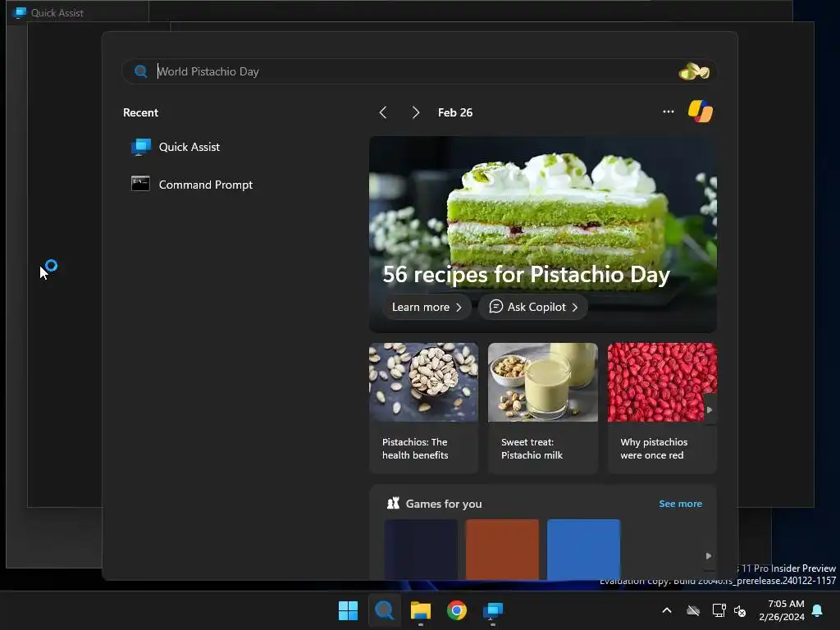
Task: Expand the games row with the right arrow
Action: (708, 555)
